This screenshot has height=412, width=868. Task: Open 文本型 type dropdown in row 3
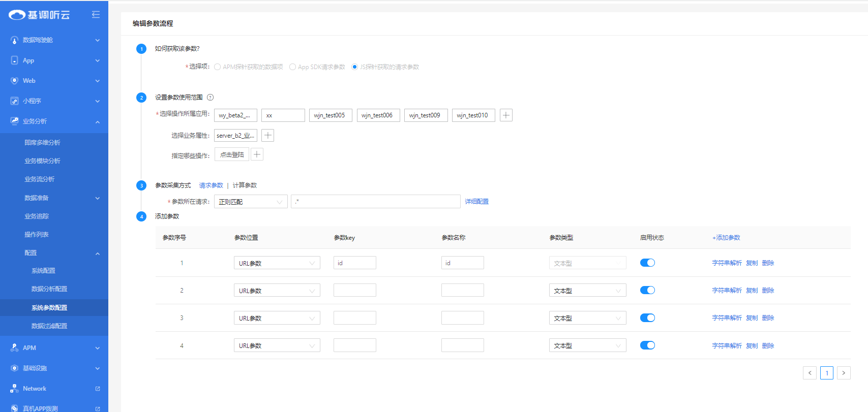588,318
